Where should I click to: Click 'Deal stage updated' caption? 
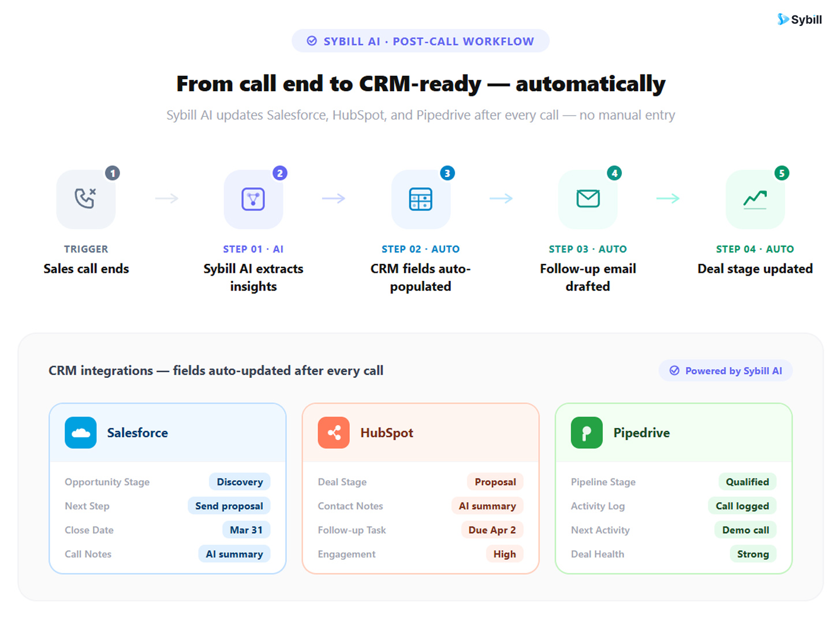pyautogui.click(x=755, y=269)
